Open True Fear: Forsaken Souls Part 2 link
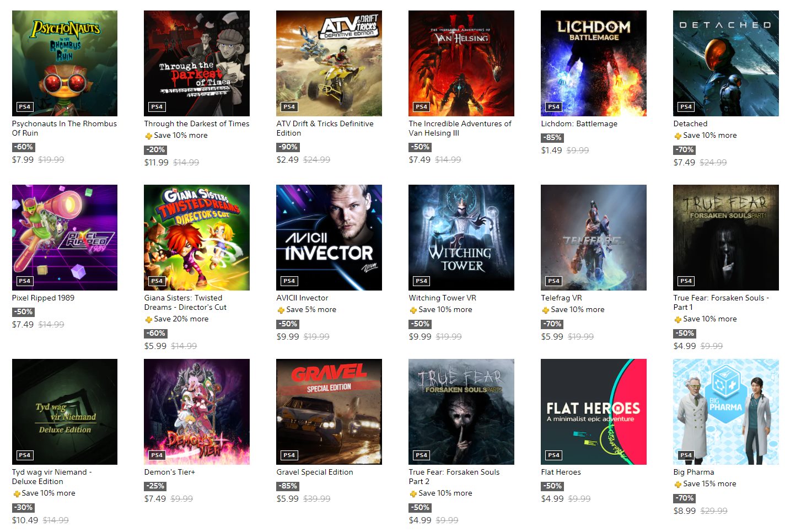The image size is (785, 532). (x=454, y=477)
